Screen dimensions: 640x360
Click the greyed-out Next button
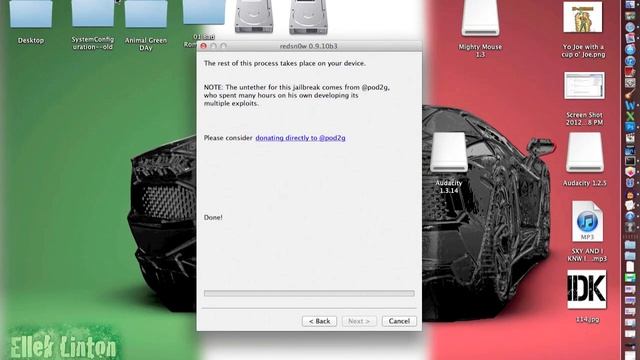(x=359, y=321)
